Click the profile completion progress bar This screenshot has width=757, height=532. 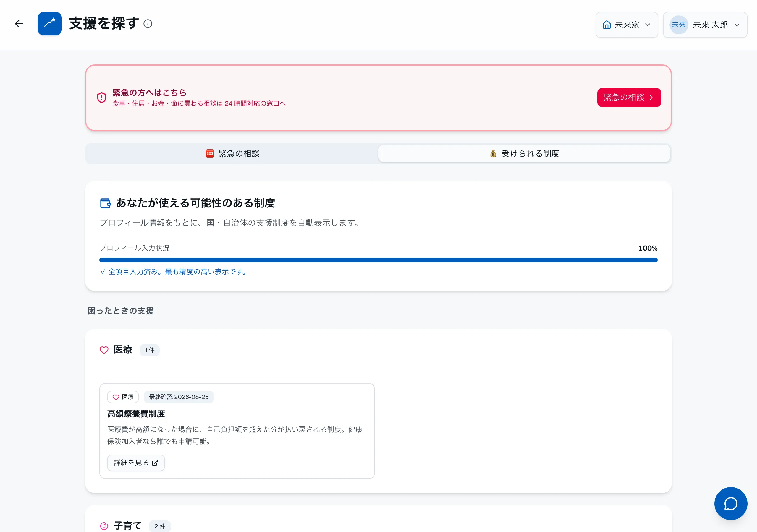tap(378, 260)
